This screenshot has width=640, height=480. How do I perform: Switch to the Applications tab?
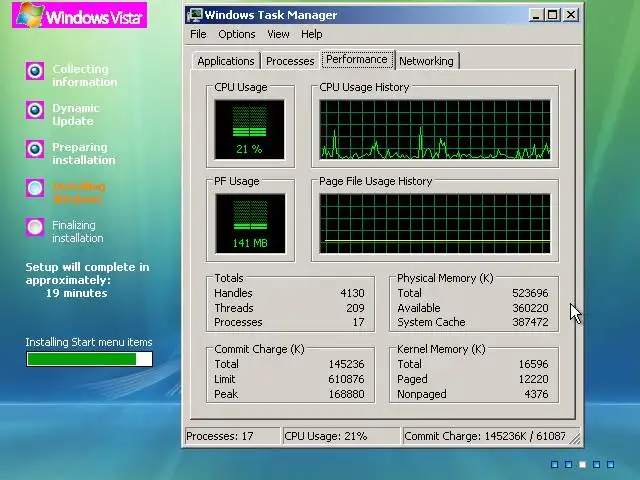pos(226,61)
